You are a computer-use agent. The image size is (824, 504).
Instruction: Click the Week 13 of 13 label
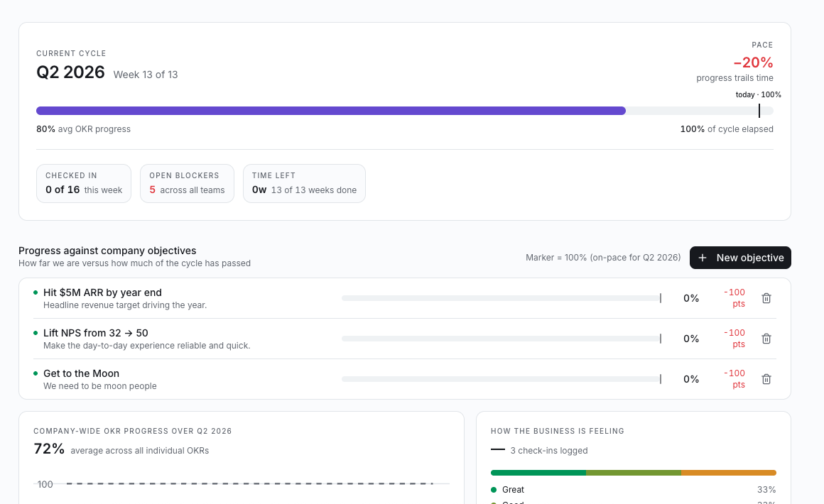146,75
